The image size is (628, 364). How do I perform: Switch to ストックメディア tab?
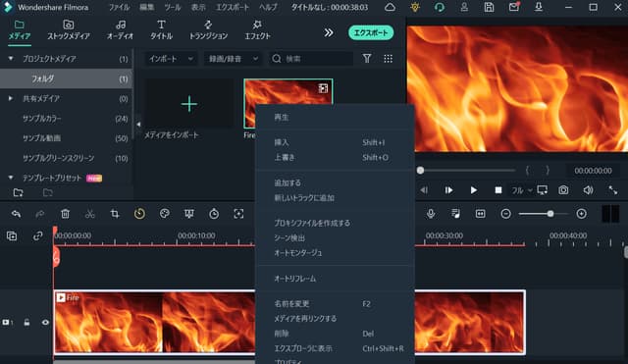tap(69, 30)
